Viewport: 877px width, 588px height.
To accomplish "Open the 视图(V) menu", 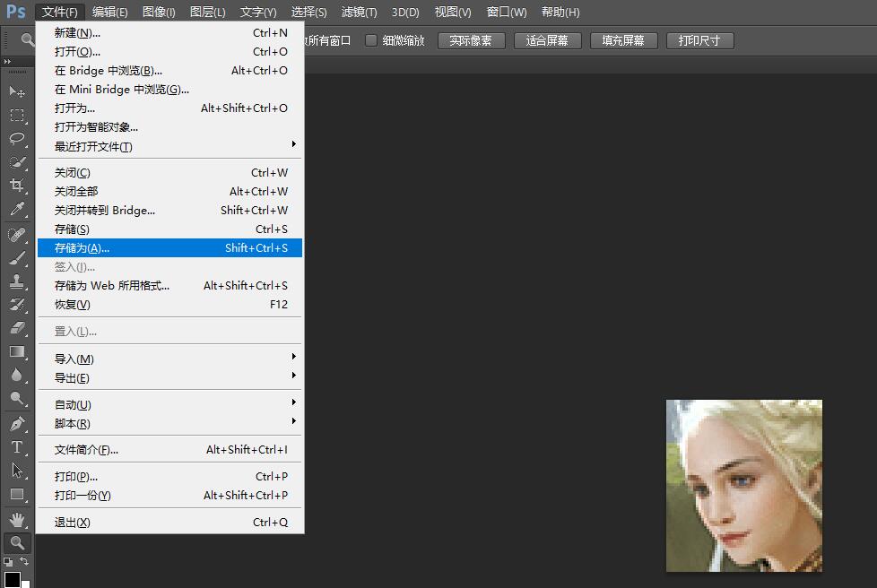I will [453, 13].
